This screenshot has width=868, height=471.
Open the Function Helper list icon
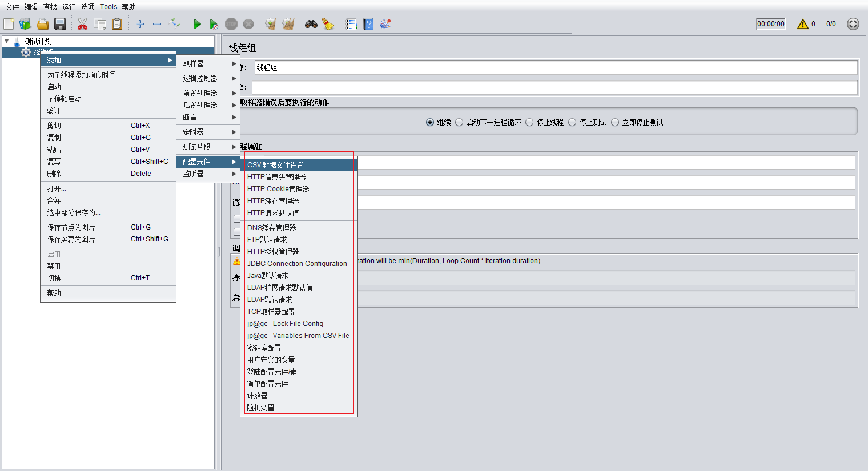point(351,24)
